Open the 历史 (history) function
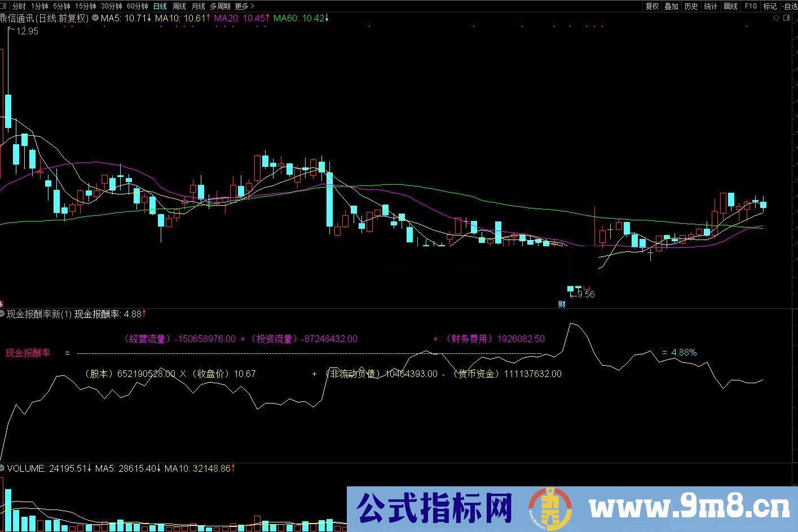This screenshot has width=798, height=532. [690, 6]
